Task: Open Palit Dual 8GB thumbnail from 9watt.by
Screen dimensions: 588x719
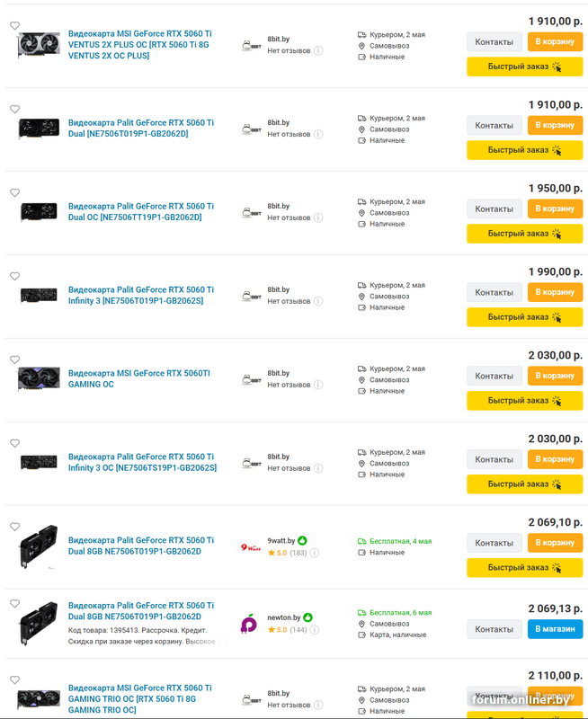Action: tap(39, 546)
